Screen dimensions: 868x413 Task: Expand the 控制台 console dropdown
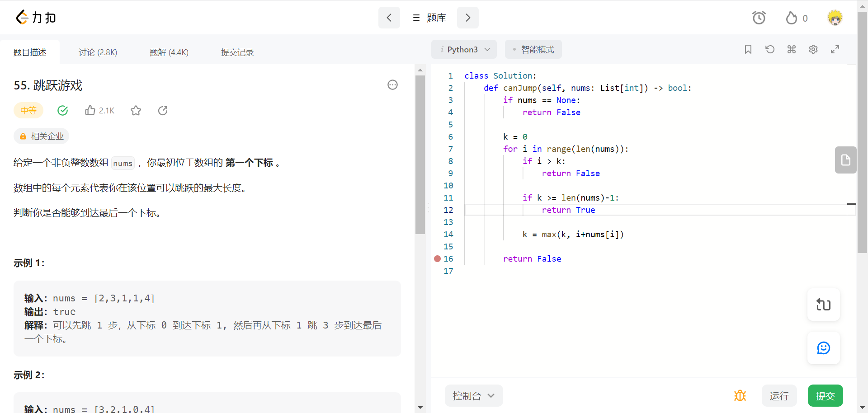click(474, 396)
